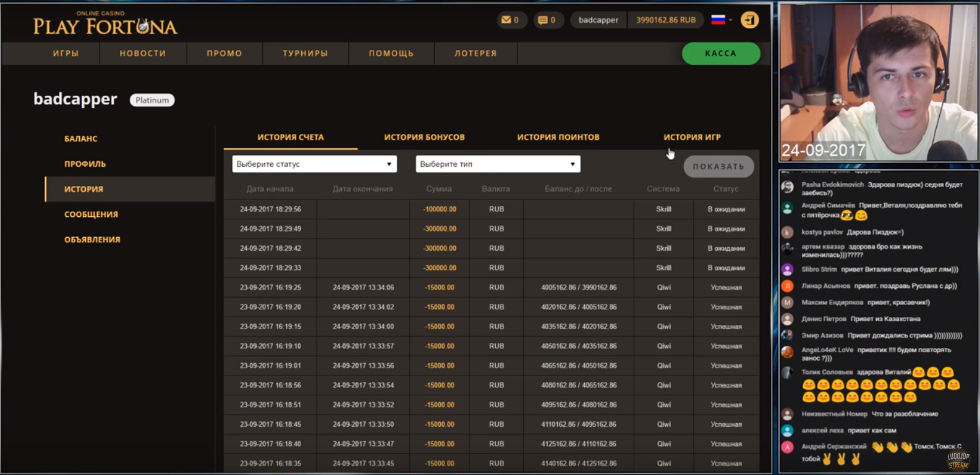
Task: Click the webcam video thumbnail
Action: pos(878,82)
